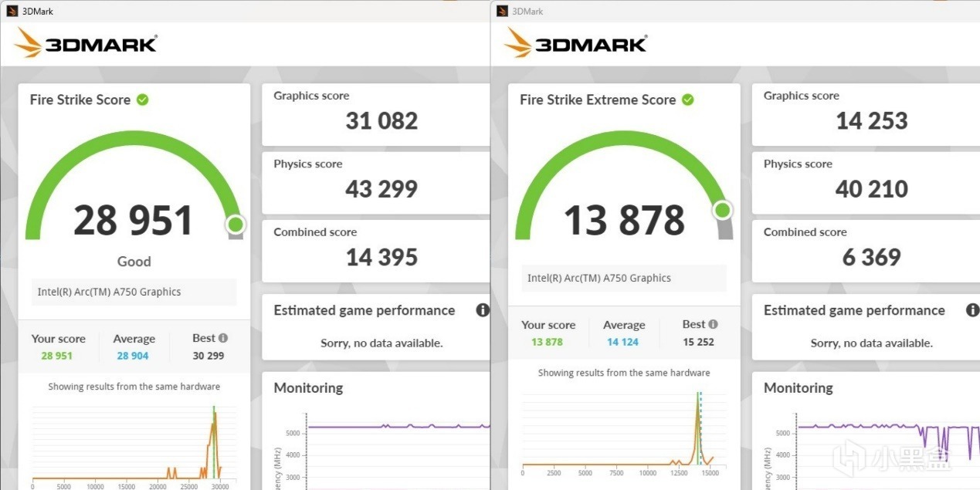Click the right window's title bar app icon

click(x=502, y=11)
